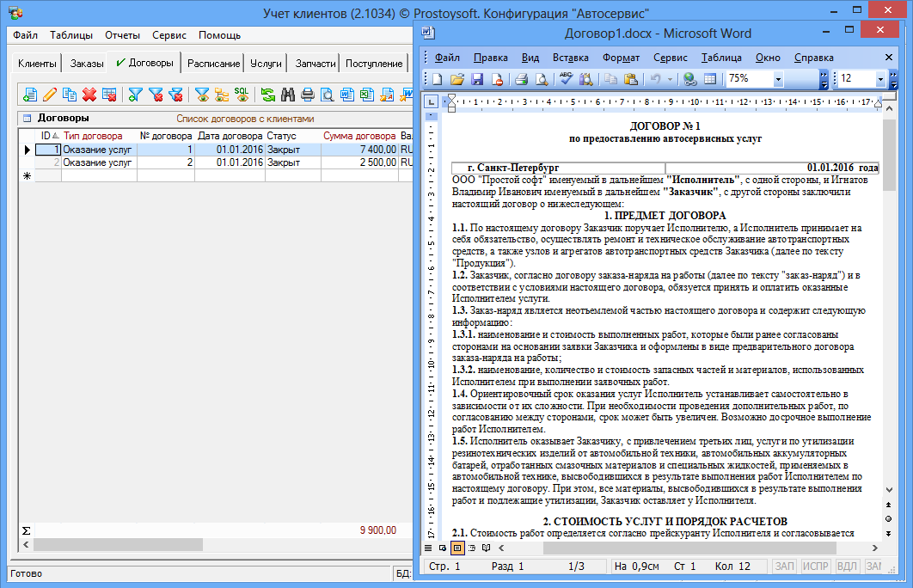Image resolution: width=913 pixels, height=588 pixels.
Task: Click the Договоры table horizontal scrollbar thumb
Action: coord(118,544)
